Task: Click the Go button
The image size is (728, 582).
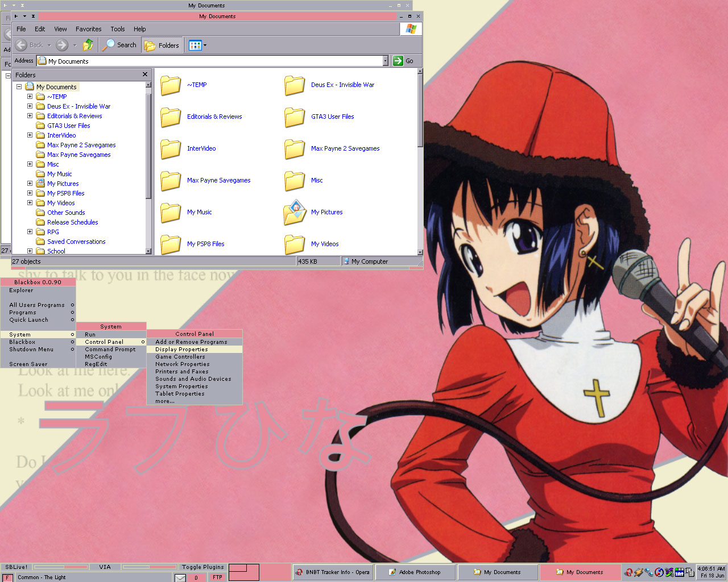Action: [x=403, y=61]
